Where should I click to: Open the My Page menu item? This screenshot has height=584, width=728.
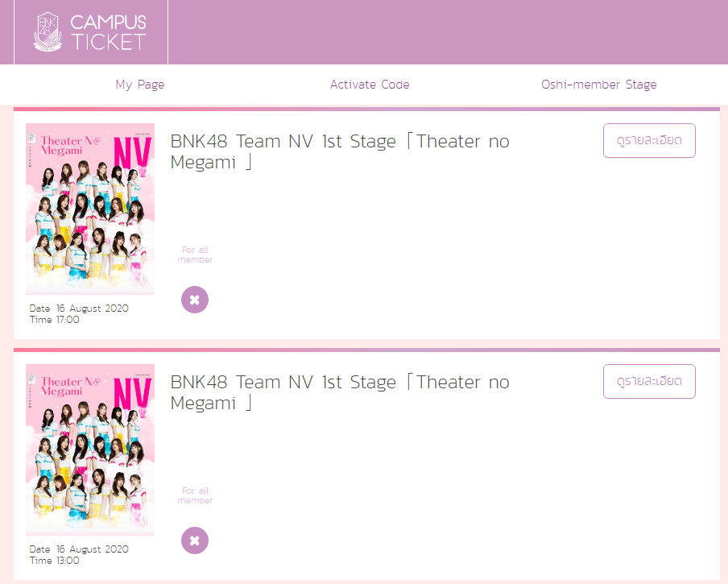click(140, 85)
